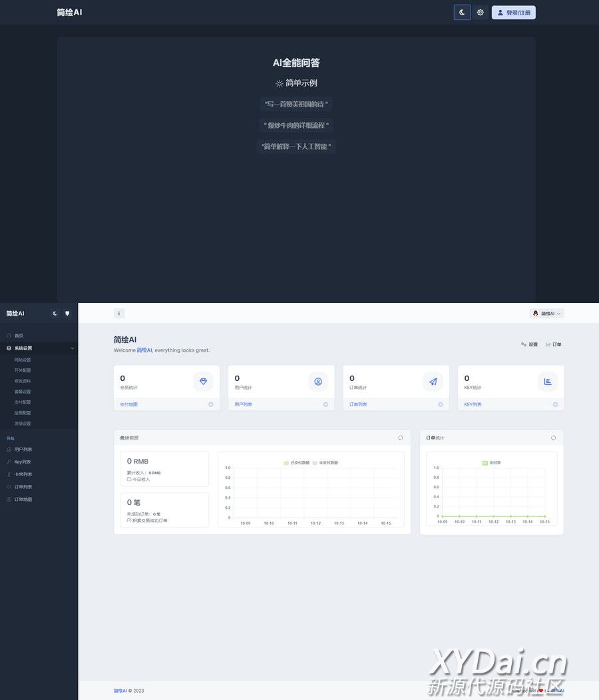Toggle sidebar dark mode moon icon
599x700 pixels.
(x=55, y=314)
